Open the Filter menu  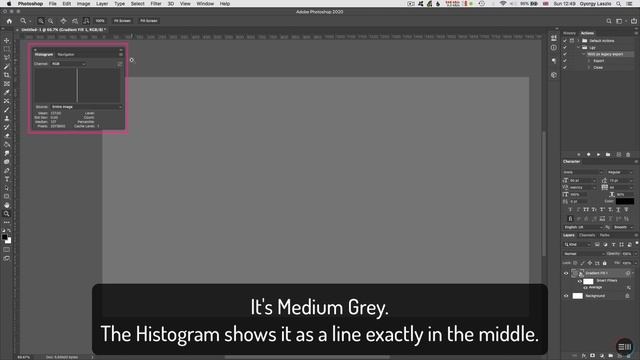156,4
